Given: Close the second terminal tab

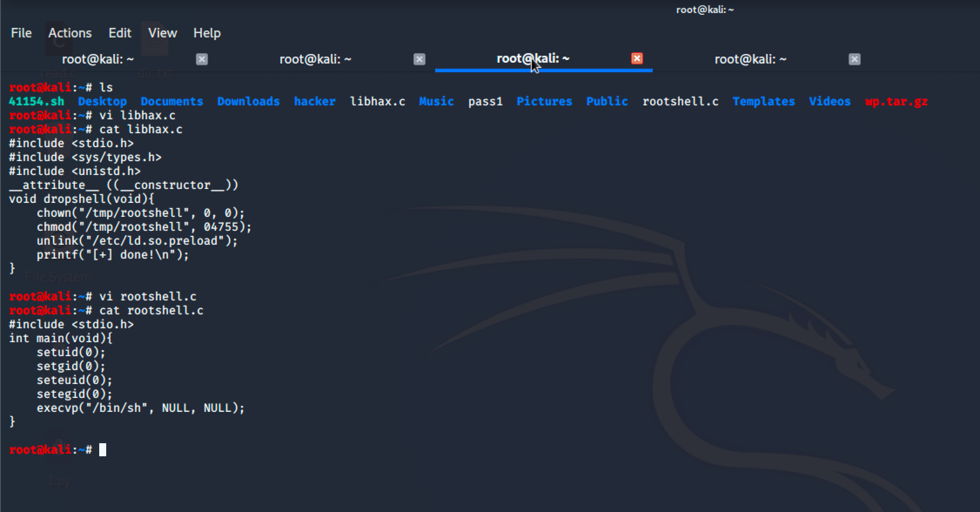Looking at the screenshot, I should click(419, 59).
